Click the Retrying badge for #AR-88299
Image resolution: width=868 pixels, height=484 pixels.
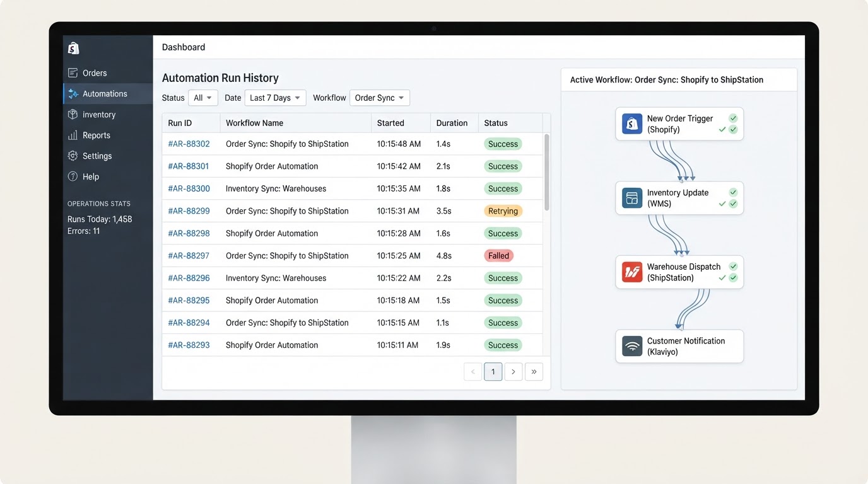503,211
